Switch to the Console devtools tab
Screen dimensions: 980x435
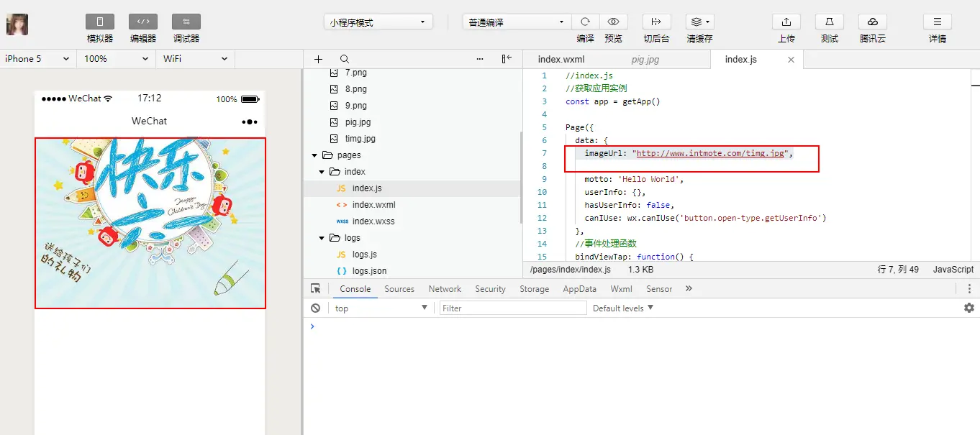click(355, 289)
